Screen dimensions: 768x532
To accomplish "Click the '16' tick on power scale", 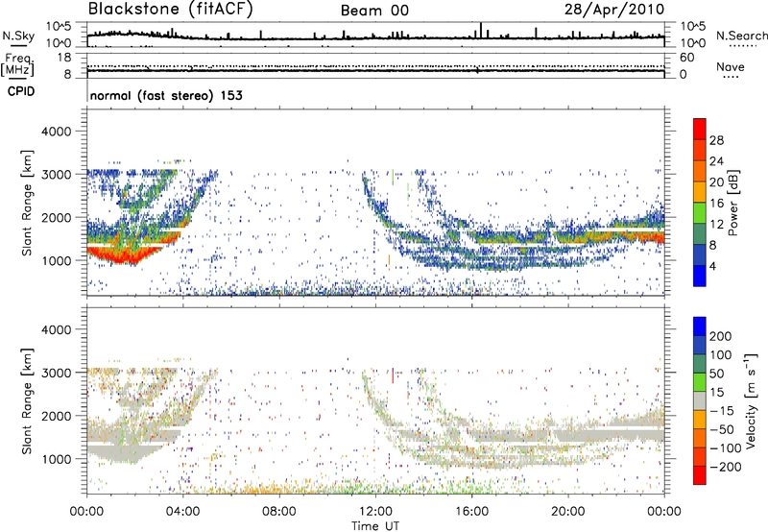I will tap(716, 204).
